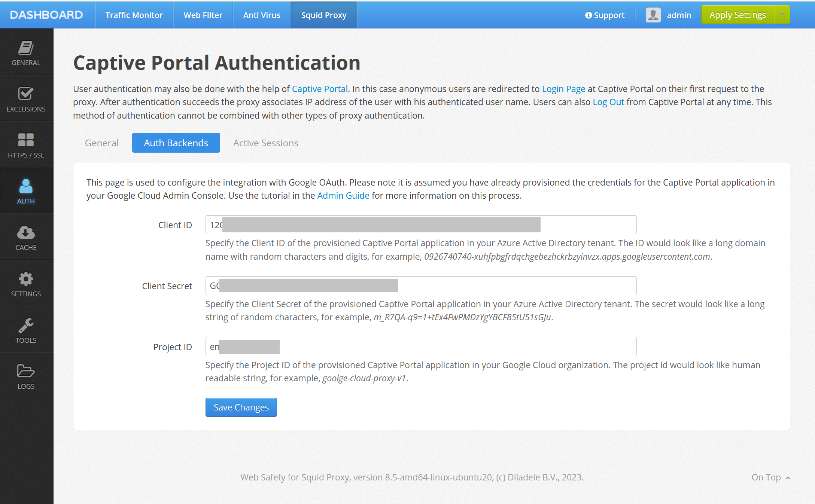This screenshot has width=815, height=504.
Task: Open the Admin Guide link
Action: coord(343,196)
